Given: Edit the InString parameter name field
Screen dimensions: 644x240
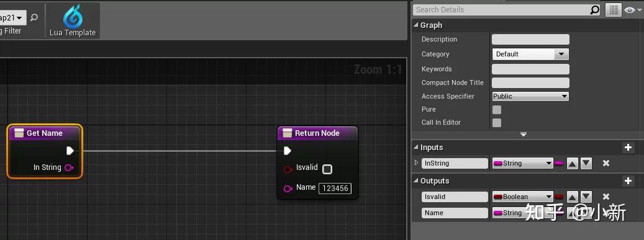Looking at the screenshot, I should (x=455, y=163).
